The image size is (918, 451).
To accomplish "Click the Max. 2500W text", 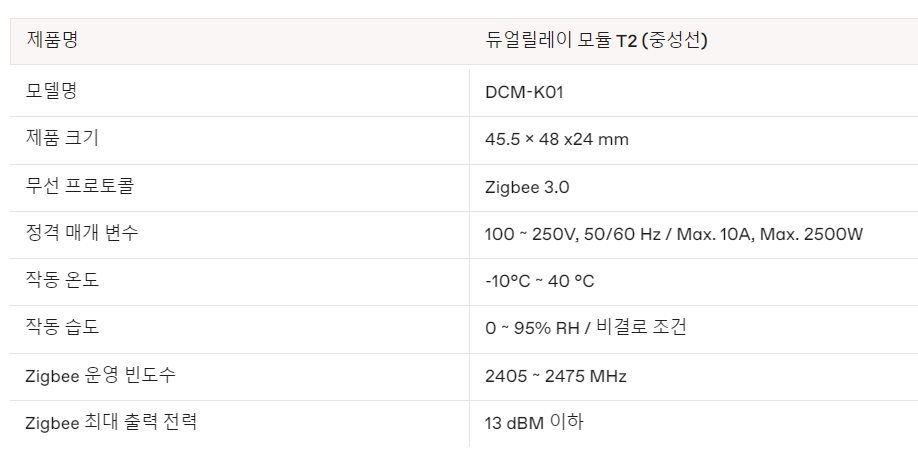I will coord(811,234).
